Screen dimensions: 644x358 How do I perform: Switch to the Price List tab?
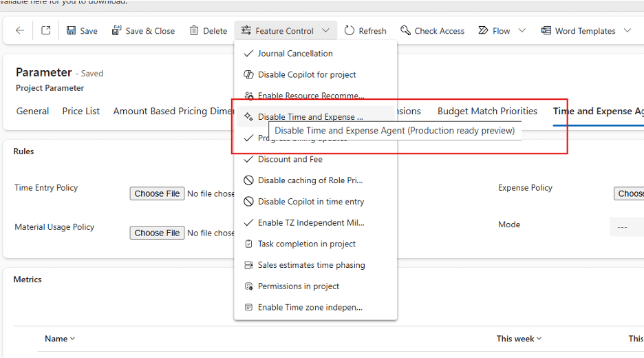81,112
